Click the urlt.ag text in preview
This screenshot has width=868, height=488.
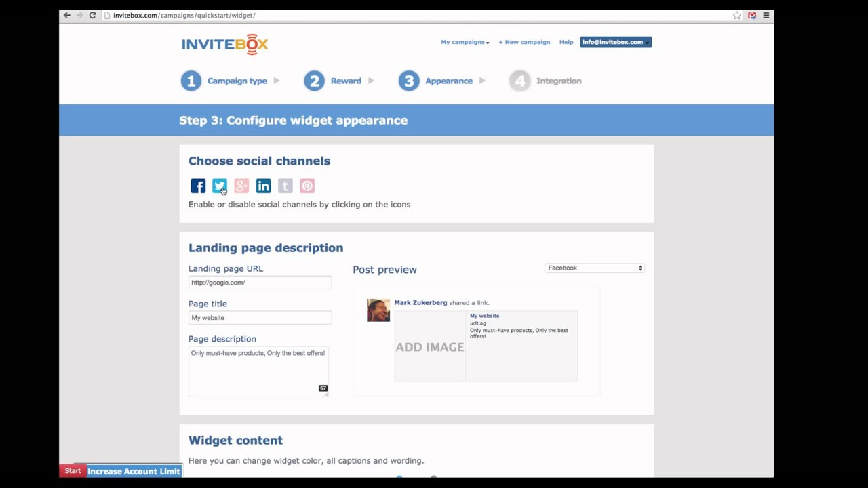point(478,323)
